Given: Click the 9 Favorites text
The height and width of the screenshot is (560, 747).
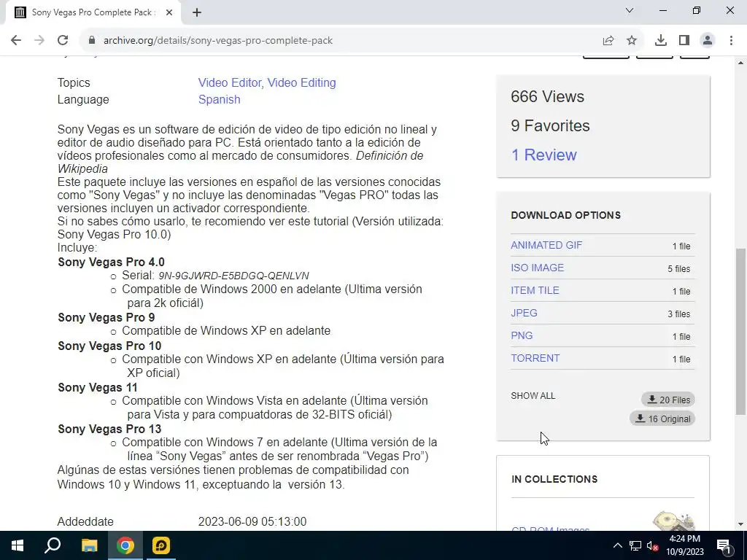Looking at the screenshot, I should [550, 125].
